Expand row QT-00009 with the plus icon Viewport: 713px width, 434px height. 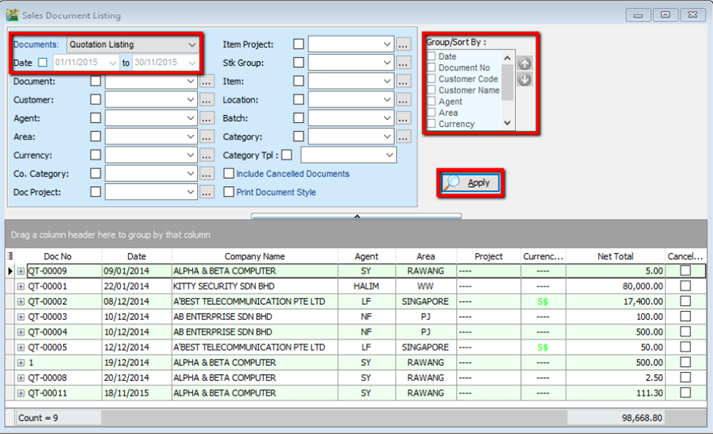[x=21, y=271]
